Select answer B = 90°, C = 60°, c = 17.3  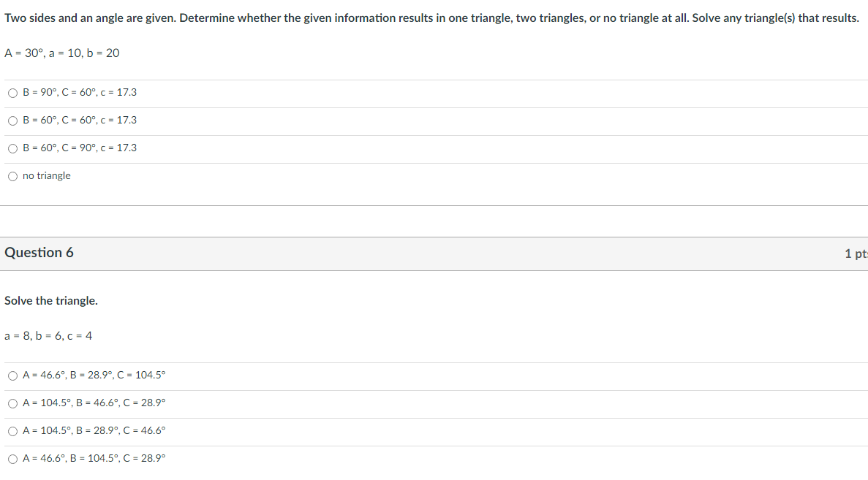13,93
